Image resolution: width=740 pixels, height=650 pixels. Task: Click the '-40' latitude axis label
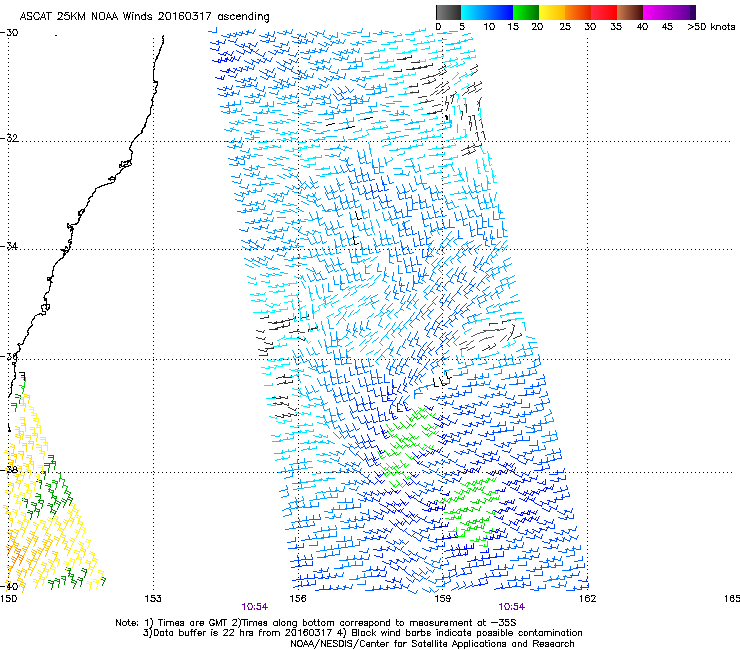coord(9,586)
